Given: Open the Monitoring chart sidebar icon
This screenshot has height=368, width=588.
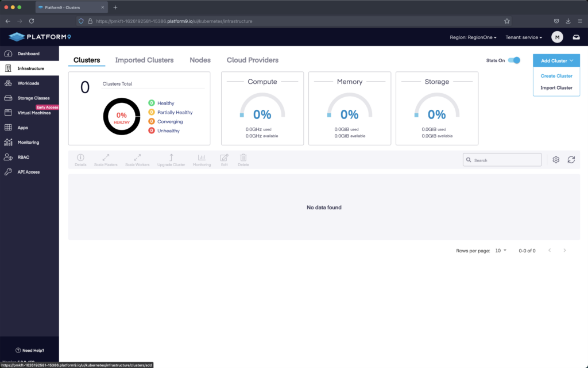Looking at the screenshot, I should click(8, 143).
